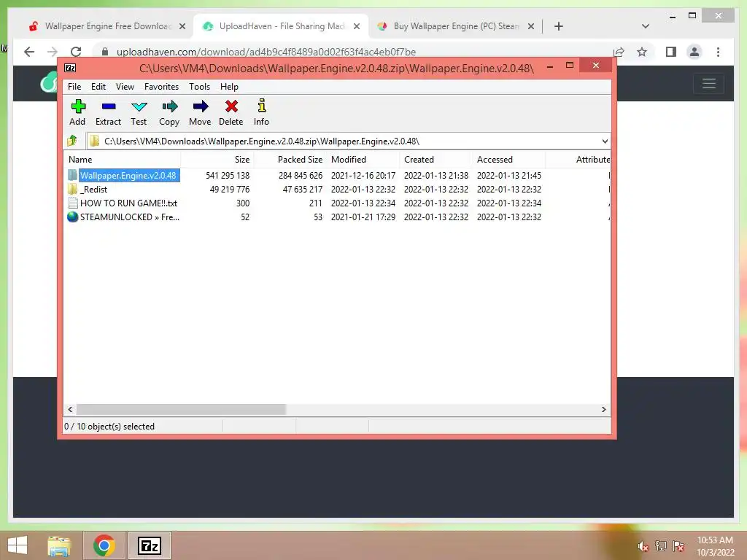Close the UploadHaven tab
This screenshot has width=747, height=560.
[357, 26]
